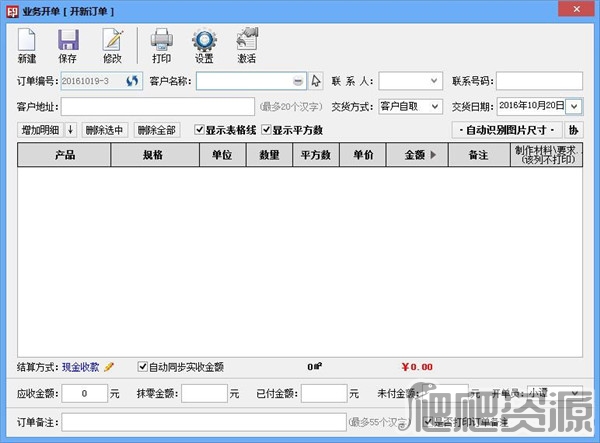Click the 单价 column header
The width and height of the screenshot is (600, 443).
coord(363,155)
